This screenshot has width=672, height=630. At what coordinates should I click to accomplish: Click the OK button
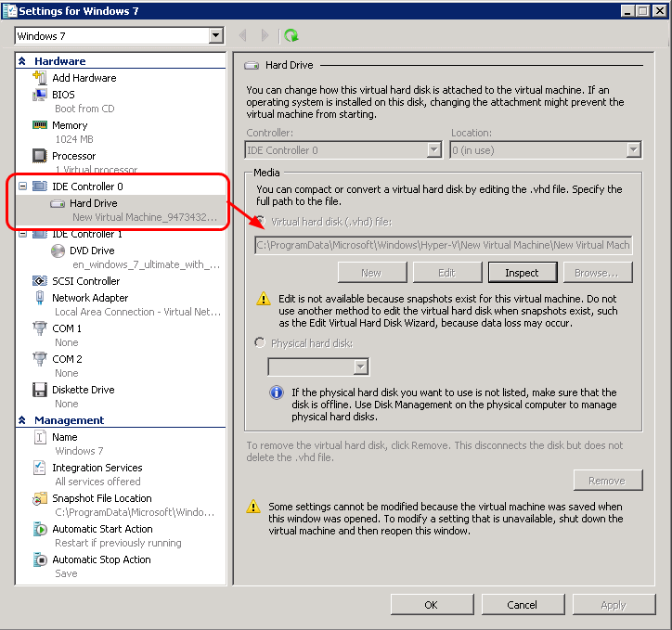coord(432,605)
